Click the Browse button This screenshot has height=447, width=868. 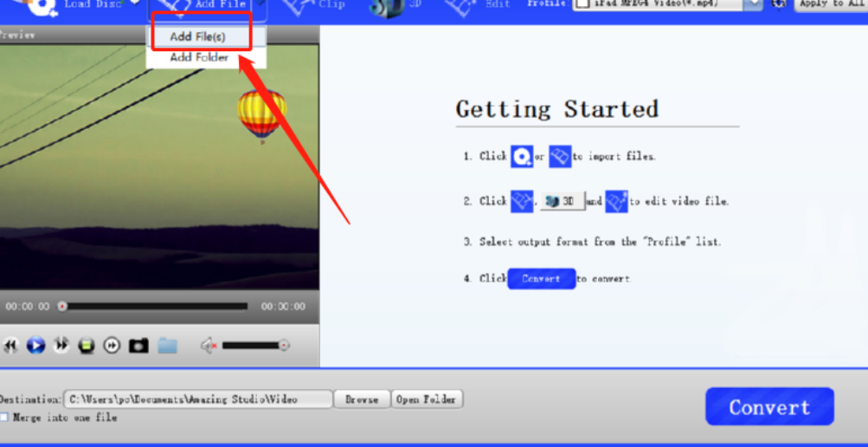(362, 398)
